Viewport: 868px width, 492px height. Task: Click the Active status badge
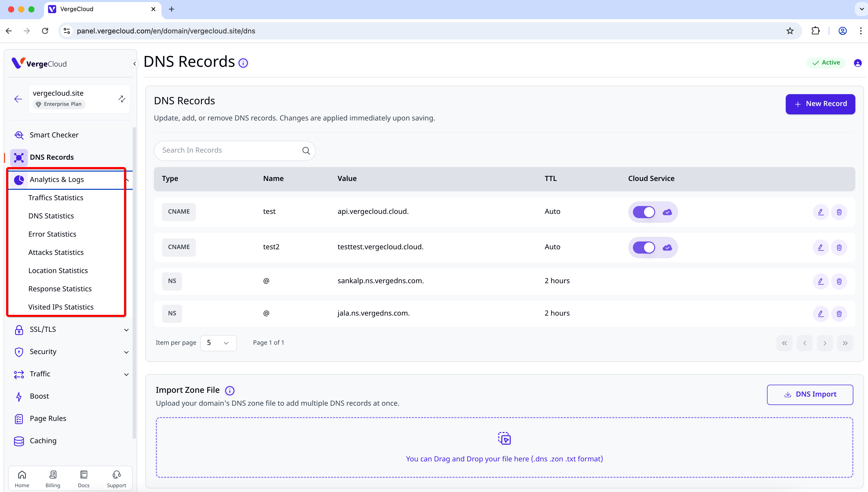[x=826, y=63]
